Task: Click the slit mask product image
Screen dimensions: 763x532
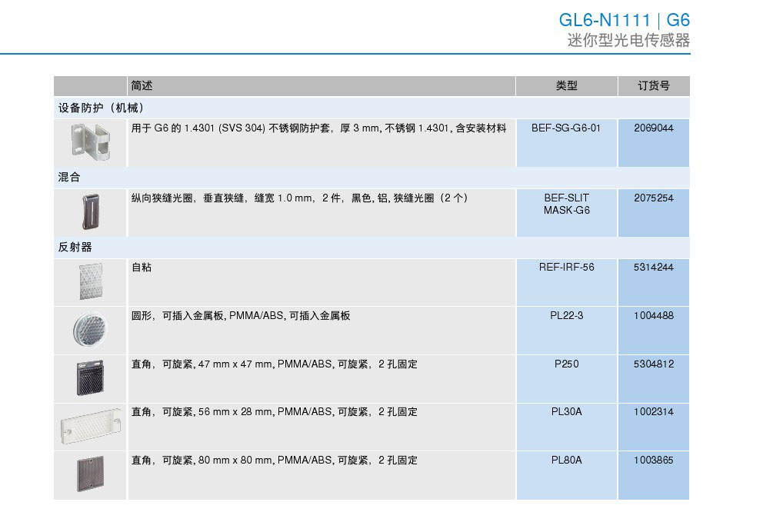Action: coord(91,211)
